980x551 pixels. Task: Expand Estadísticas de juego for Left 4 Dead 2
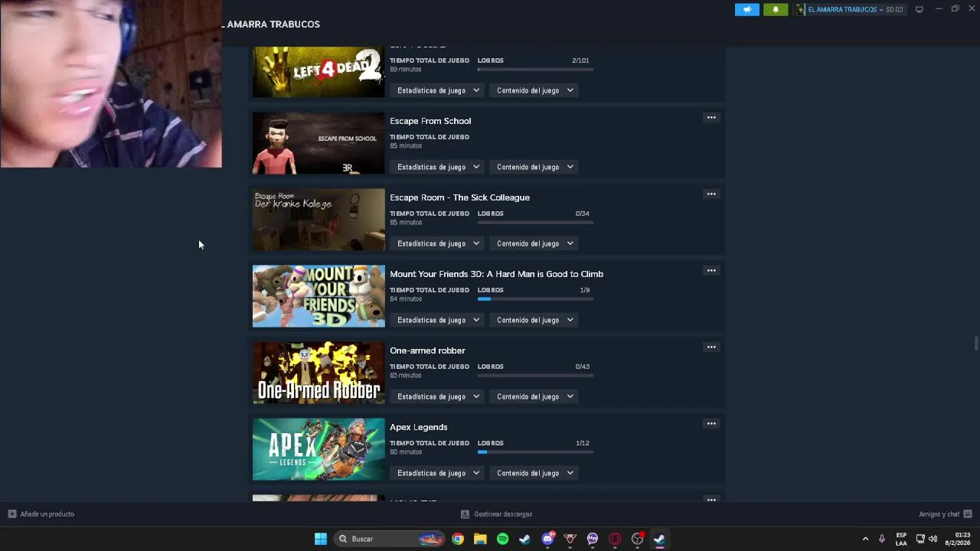tap(438, 90)
